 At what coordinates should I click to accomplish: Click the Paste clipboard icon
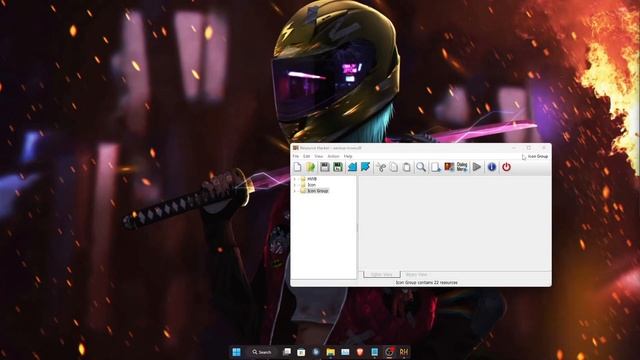pyautogui.click(x=407, y=167)
